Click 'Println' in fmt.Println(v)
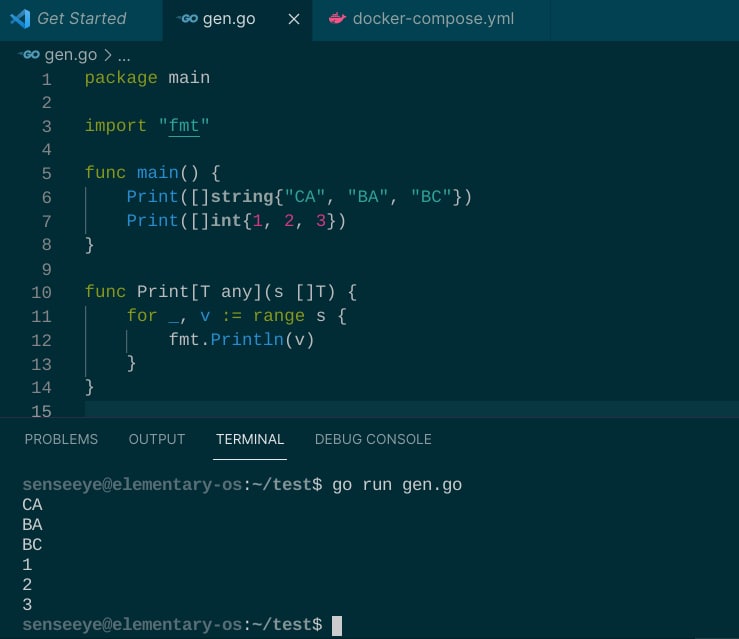This screenshot has height=639, width=739. point(247,339)
